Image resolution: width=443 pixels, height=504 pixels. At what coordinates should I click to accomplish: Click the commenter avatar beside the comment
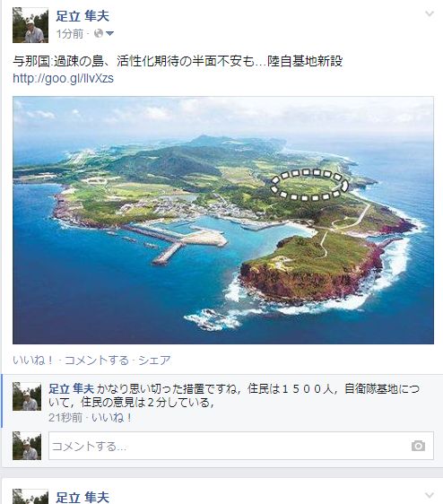27,396
